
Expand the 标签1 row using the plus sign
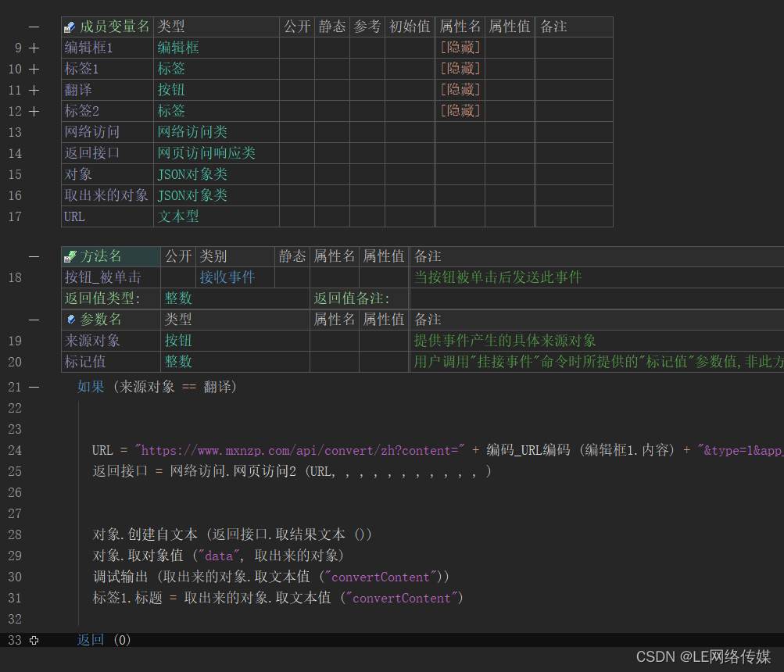[x=32, y=68]
